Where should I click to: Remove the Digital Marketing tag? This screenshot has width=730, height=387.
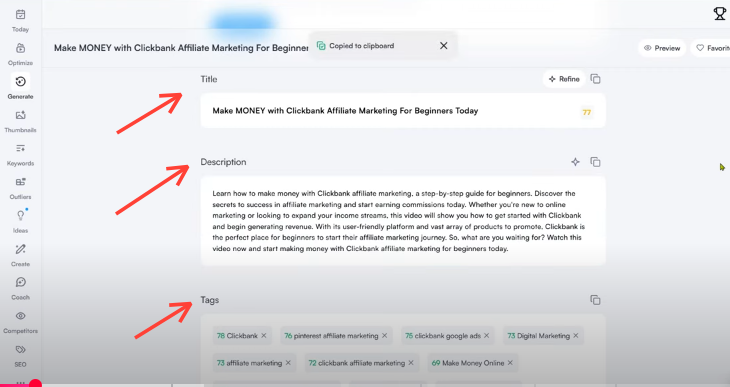(x=576, y=336)
